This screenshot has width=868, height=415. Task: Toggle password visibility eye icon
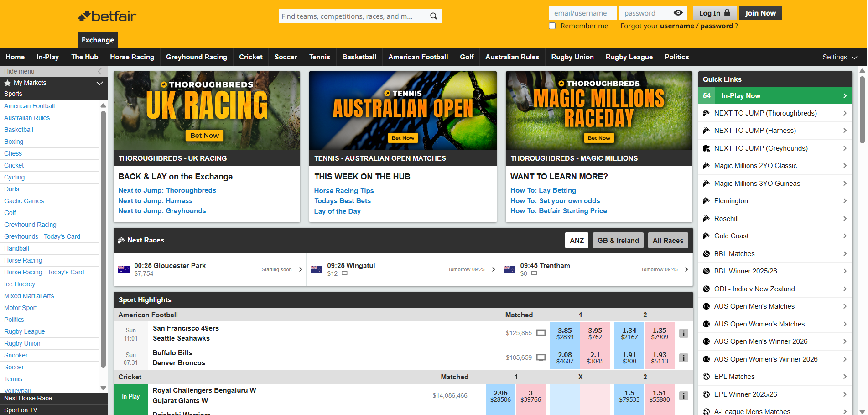pyautogui.click(x=678, y=13)
